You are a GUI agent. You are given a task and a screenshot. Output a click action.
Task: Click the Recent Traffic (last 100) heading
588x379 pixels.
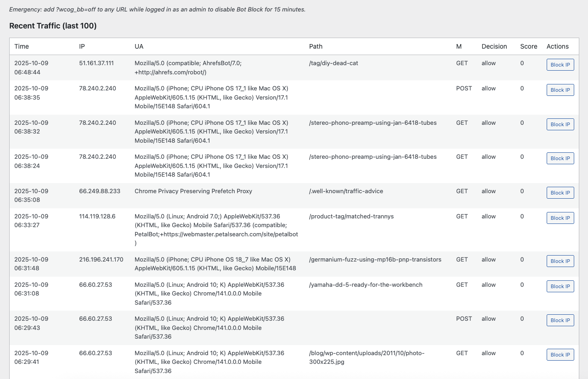coord(53,26)
